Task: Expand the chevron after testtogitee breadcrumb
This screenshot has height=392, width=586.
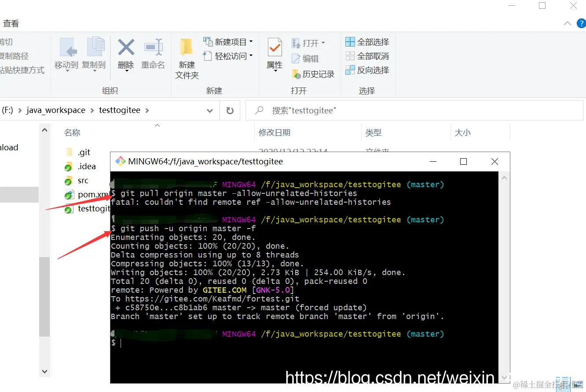Action: [147, 110]
